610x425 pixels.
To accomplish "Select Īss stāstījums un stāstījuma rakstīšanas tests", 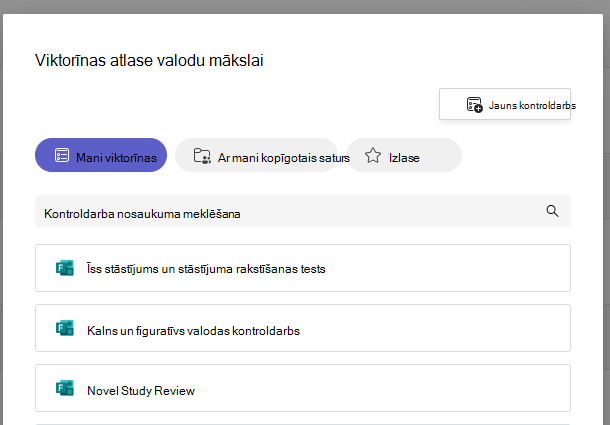I will tap(303, 268).
